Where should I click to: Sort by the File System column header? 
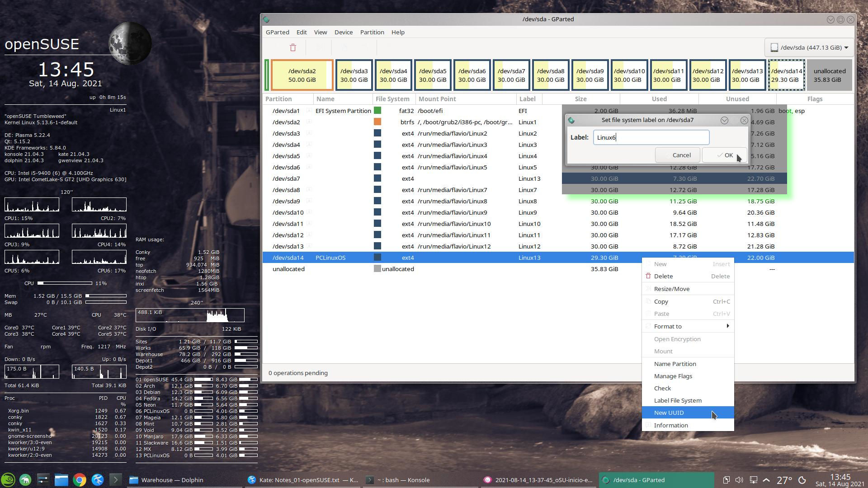394,99
